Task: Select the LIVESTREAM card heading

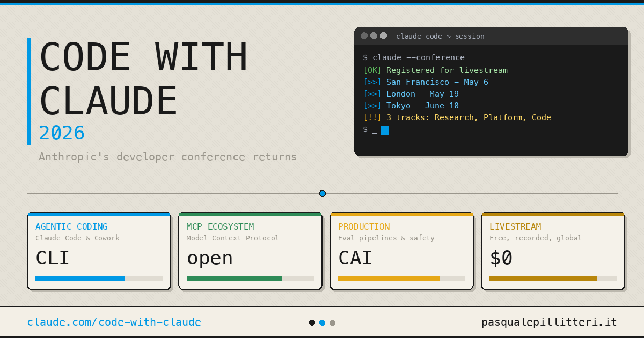Action: pos(515,226)
